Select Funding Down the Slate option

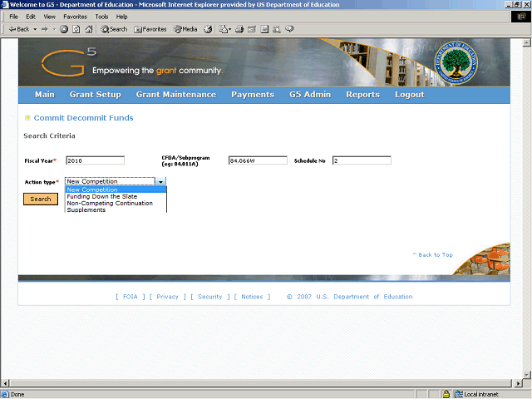pos(116,196)
